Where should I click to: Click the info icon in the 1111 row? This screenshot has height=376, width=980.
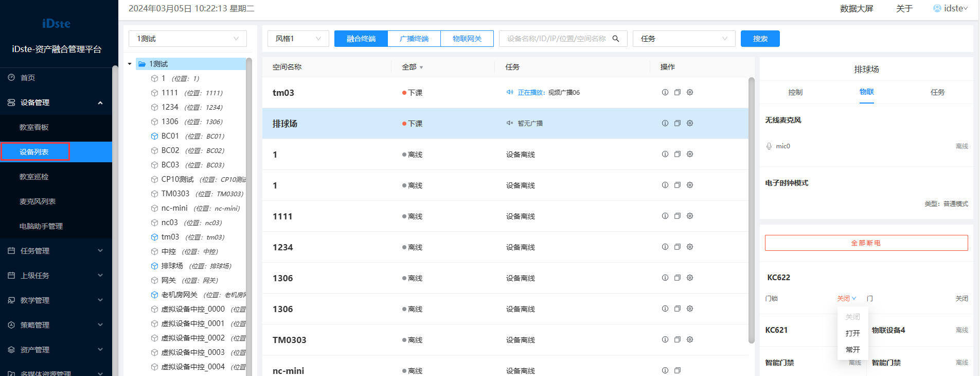click(x=665, y=216)
